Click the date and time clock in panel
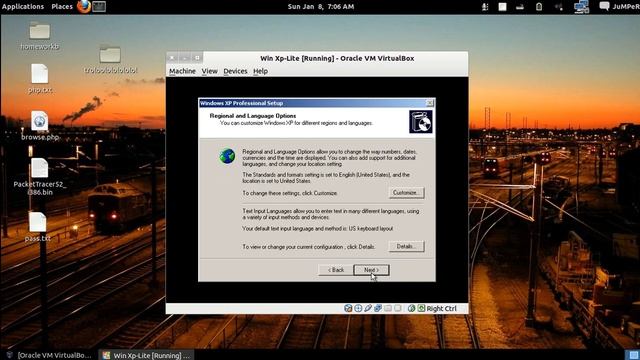640x360 pixels. pos(321,7)
